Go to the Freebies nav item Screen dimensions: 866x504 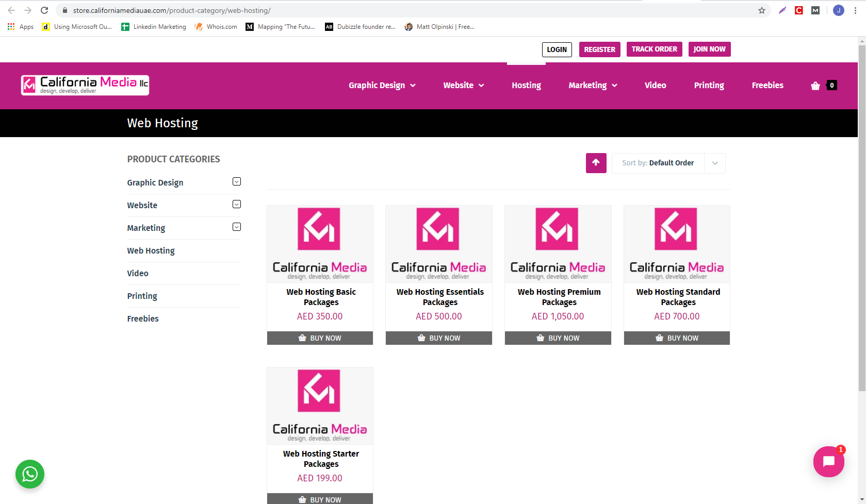(x=767, y=86)
